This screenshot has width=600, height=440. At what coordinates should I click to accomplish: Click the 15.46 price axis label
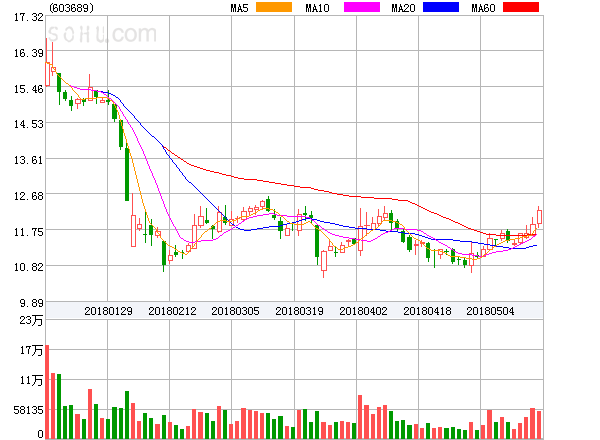tap(29, 89)
